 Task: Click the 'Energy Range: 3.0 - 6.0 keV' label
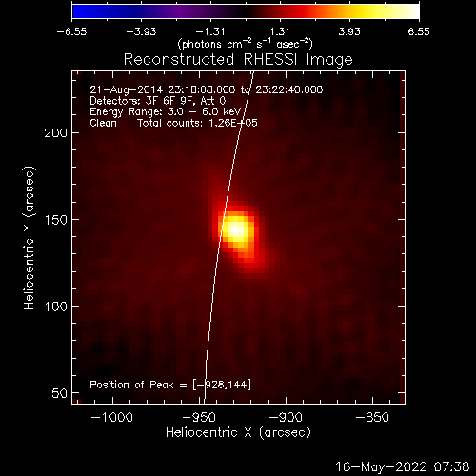(x=166, y=111)
